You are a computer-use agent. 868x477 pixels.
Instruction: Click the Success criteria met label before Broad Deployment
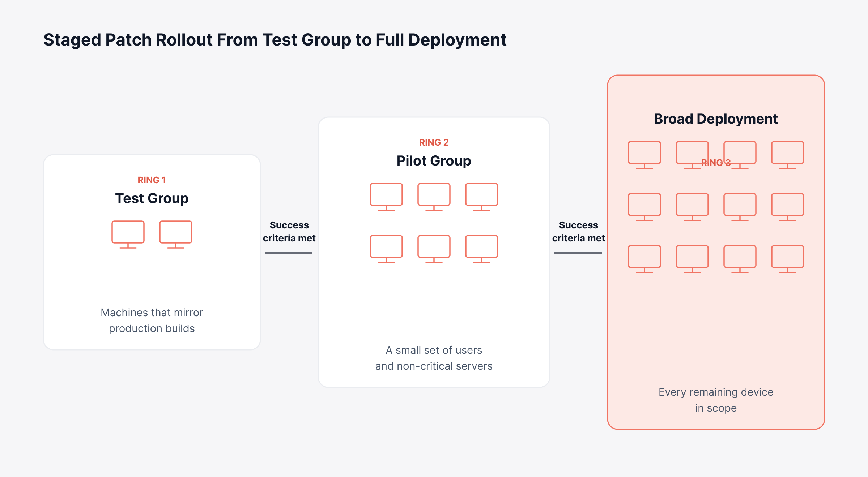click(579, 232)
